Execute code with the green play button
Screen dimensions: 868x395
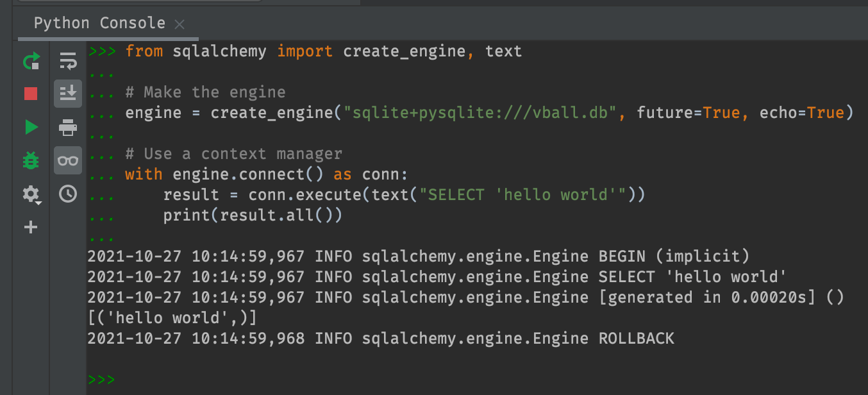click(31, 127)
